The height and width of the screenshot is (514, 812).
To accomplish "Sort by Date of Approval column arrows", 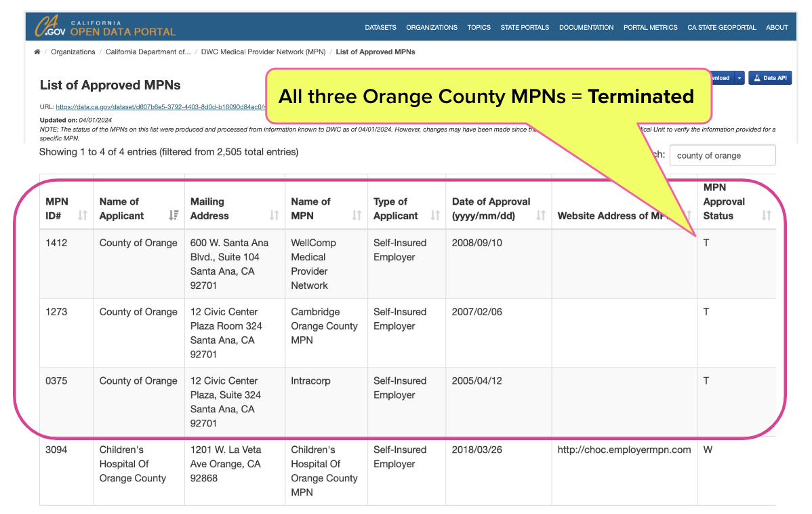I will click(541, 215).
